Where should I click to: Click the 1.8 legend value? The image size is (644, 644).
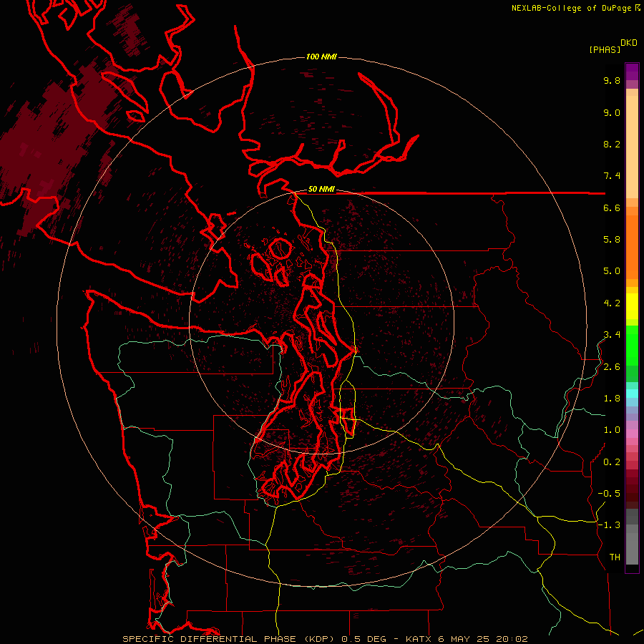pos(612,399)
